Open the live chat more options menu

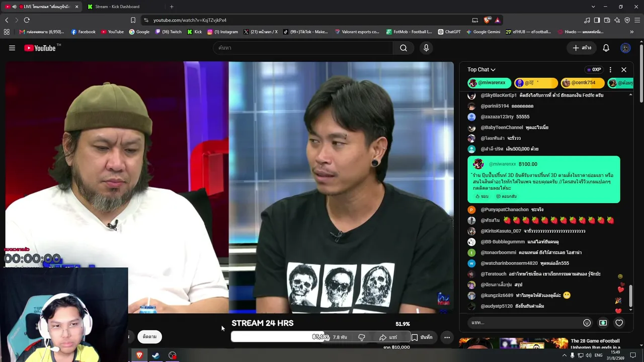[x=610, y=69]
